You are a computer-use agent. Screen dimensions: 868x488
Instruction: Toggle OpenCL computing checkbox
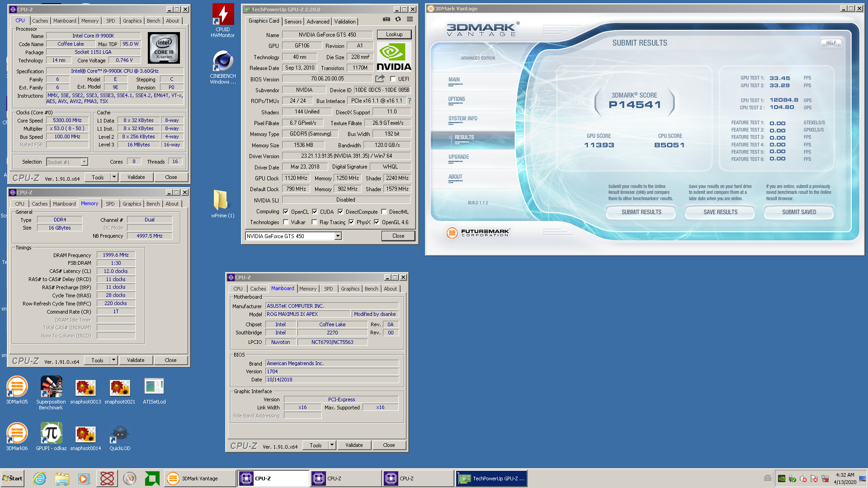(x=286, y=211)
